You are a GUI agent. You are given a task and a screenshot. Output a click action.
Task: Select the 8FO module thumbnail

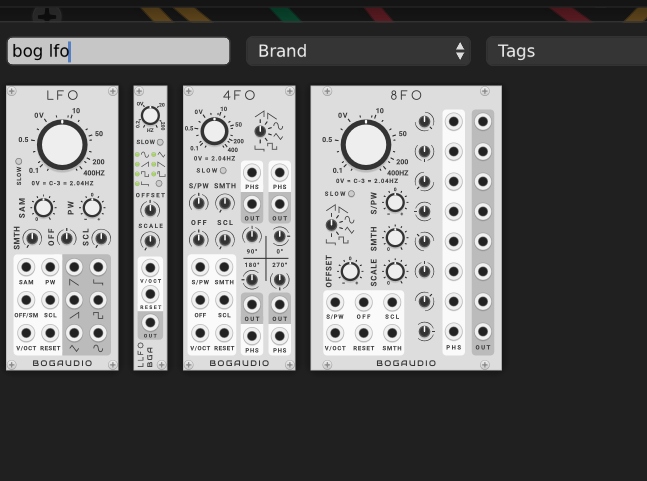click(x=406, y=228)
